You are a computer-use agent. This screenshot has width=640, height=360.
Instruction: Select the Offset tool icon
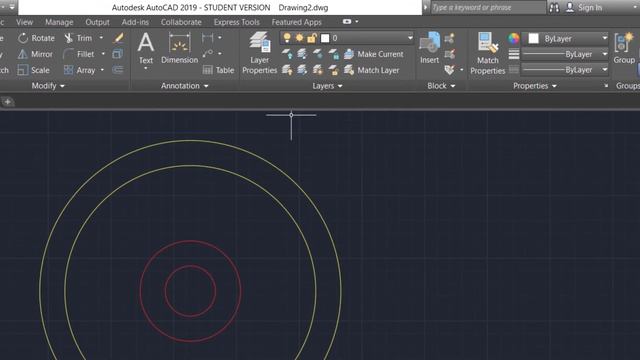point(118,70)
